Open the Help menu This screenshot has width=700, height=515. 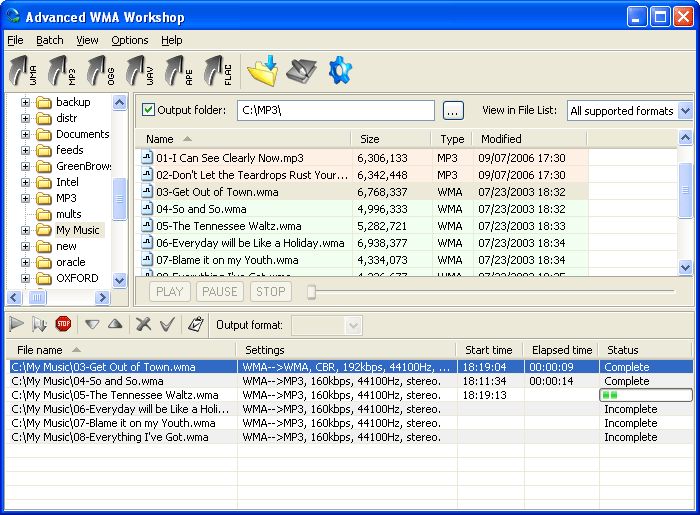171,40
